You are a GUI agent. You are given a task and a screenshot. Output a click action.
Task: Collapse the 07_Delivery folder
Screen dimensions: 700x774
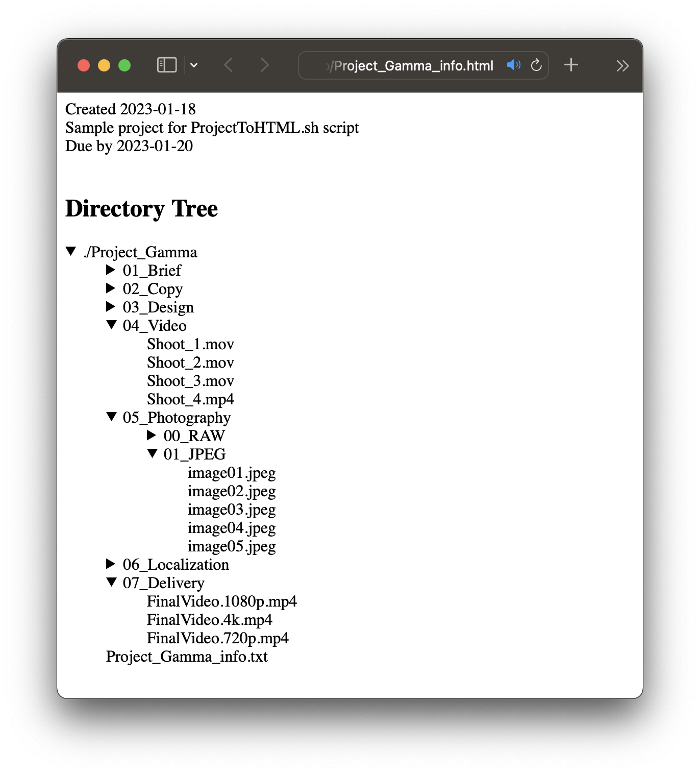(x=111, y=582)
